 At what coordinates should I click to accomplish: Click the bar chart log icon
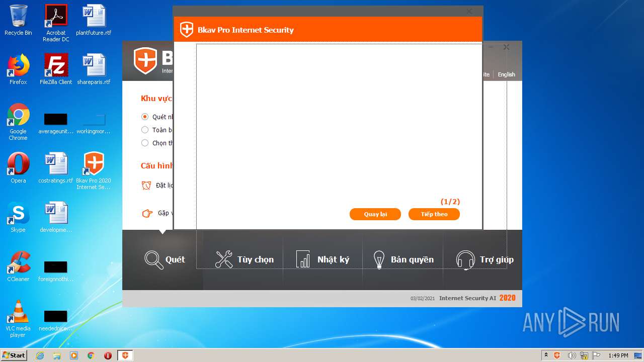tap(303, 259)
